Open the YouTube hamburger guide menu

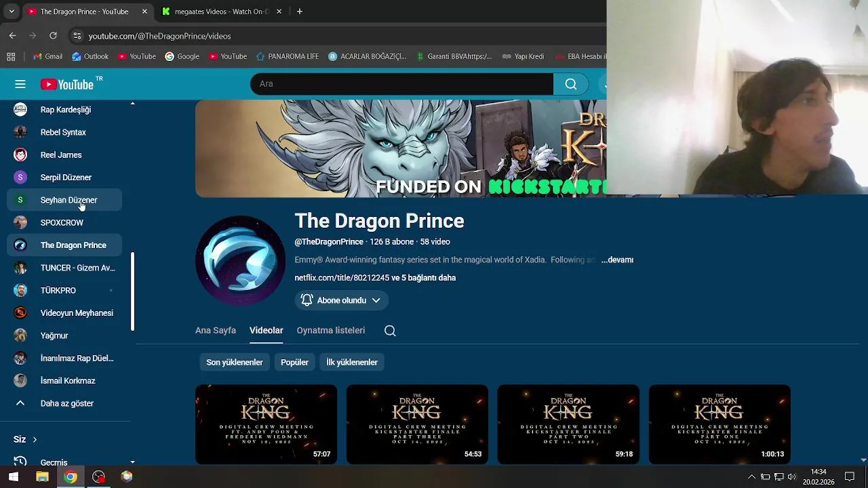click(x=20, y=84)
